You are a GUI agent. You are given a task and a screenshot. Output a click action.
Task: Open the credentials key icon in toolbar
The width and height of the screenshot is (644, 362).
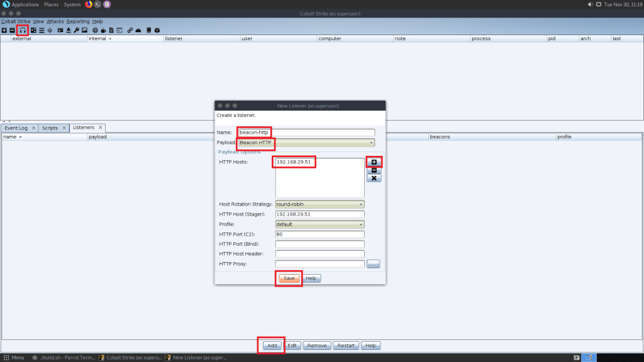[x=76, y=30]
